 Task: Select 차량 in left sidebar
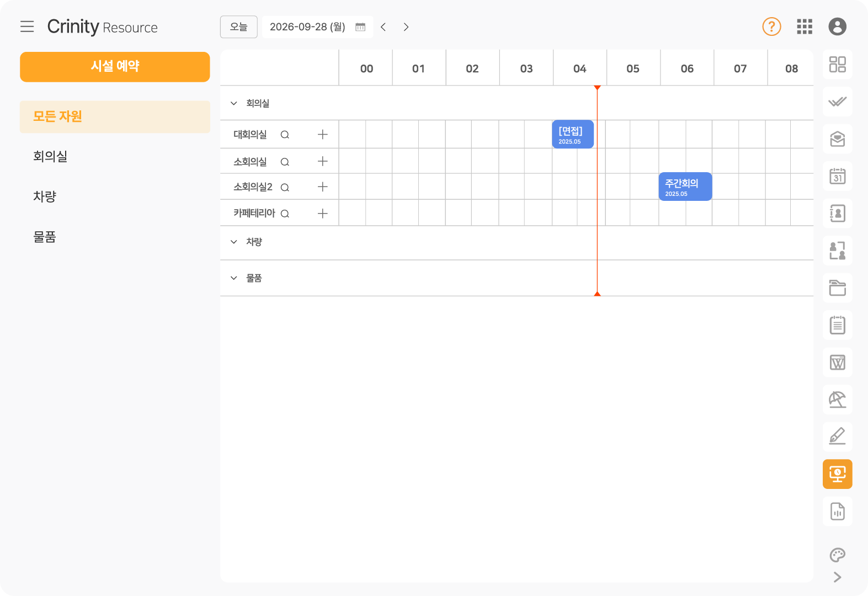45,196
